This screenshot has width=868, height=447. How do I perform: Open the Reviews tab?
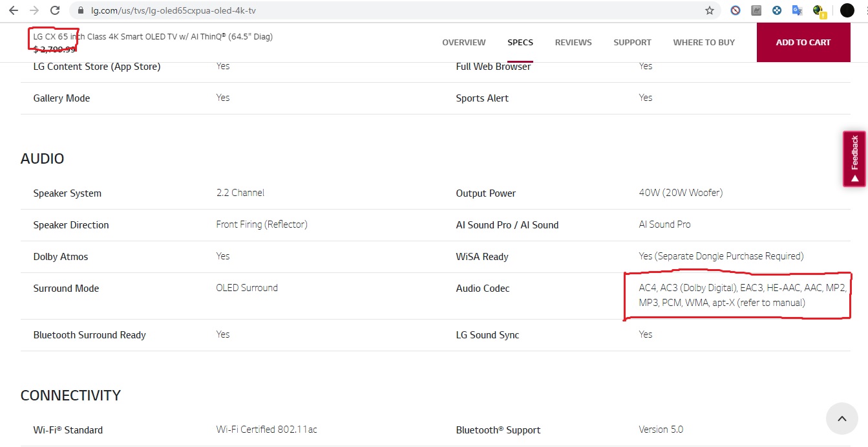click(x=573, y=42)
